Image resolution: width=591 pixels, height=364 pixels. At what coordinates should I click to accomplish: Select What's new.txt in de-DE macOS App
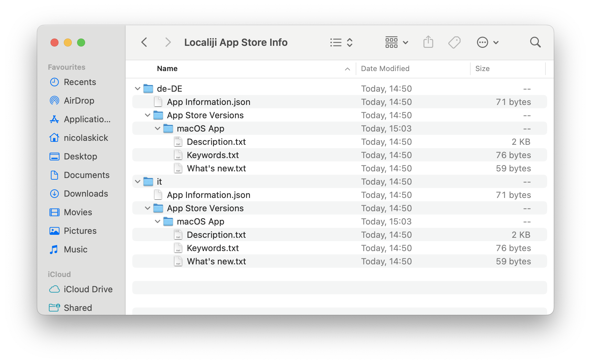pos(340,168)
